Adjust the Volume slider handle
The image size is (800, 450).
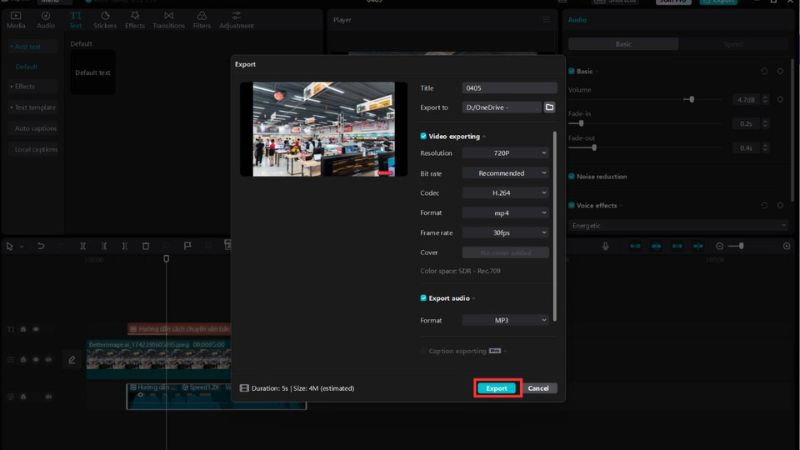690,100
